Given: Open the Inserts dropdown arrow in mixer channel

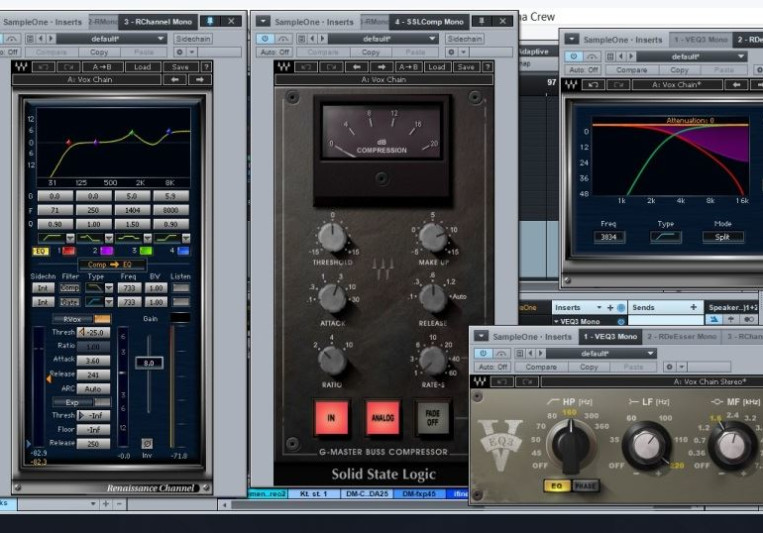Looking at the screenshot, I should click(599, 308).
